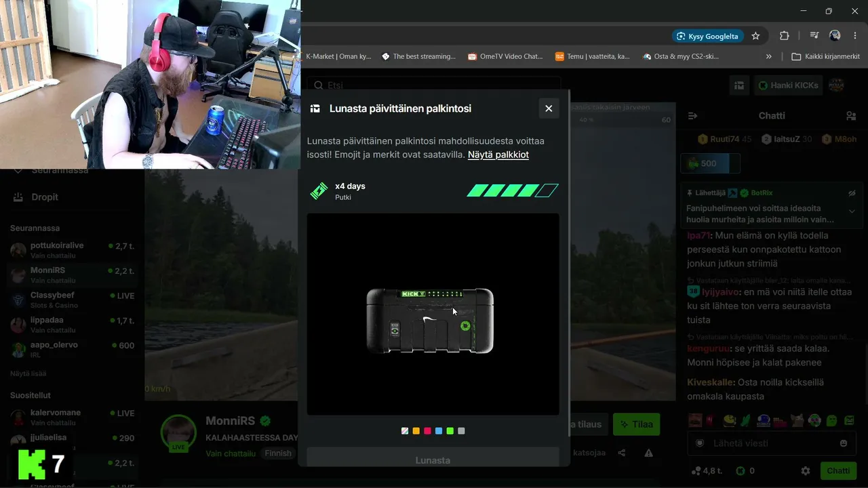
Task: Bookmark this page with the star icon
Action: coord(755,36)
